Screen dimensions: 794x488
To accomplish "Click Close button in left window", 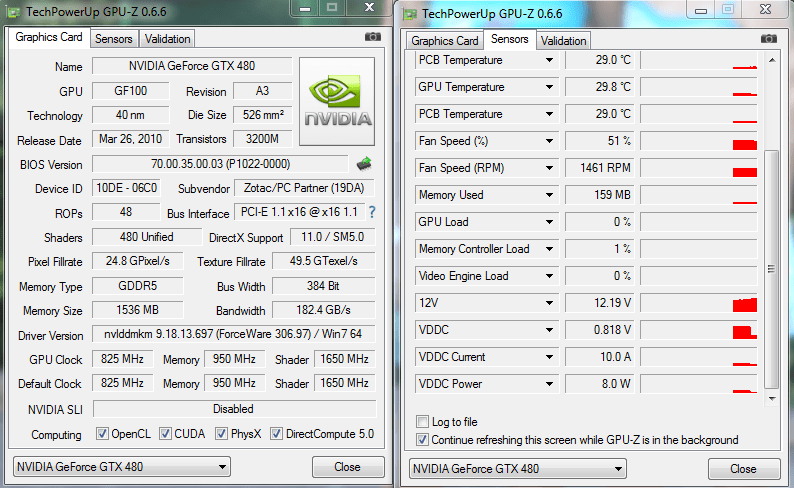I will [x=347, y=467].
